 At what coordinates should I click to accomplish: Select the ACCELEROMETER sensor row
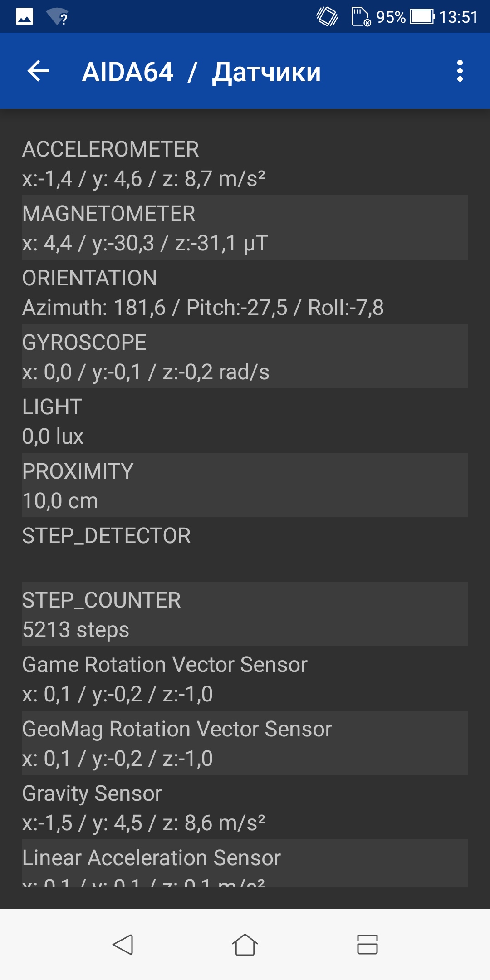(x=245, y=163)
